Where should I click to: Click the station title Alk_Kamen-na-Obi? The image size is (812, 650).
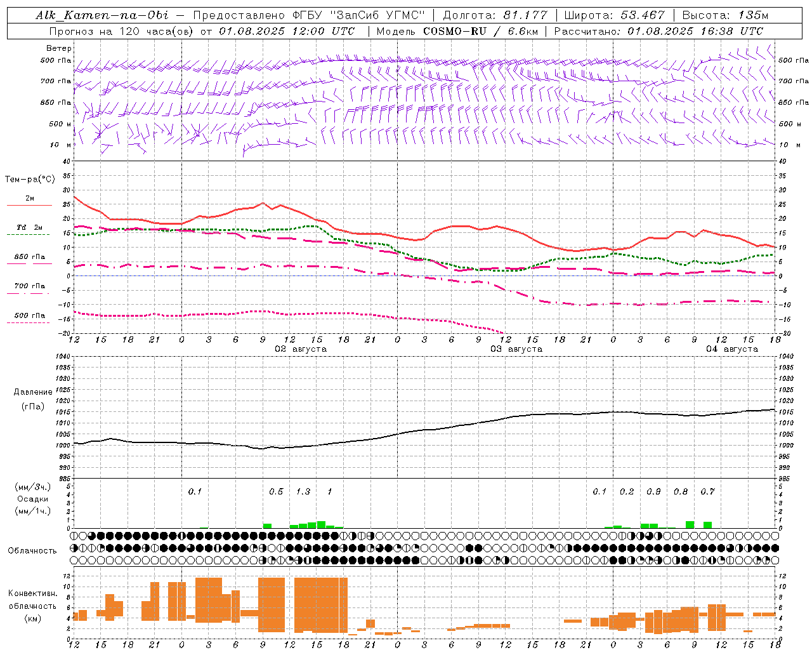tap(102, 15)
